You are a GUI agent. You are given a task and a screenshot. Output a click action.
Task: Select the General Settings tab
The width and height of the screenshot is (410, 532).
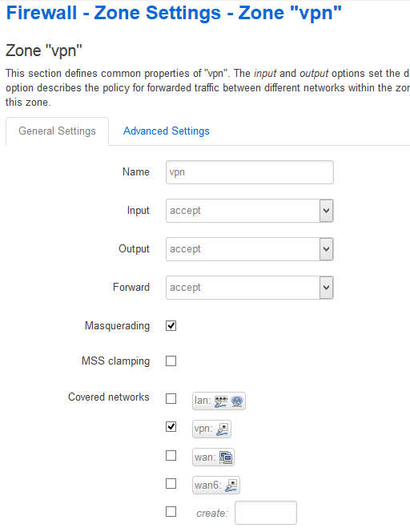[x=57, y=131]
